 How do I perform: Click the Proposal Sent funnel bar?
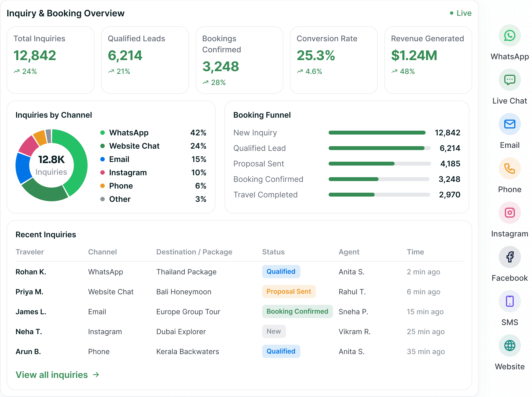(x=380, y=164)
